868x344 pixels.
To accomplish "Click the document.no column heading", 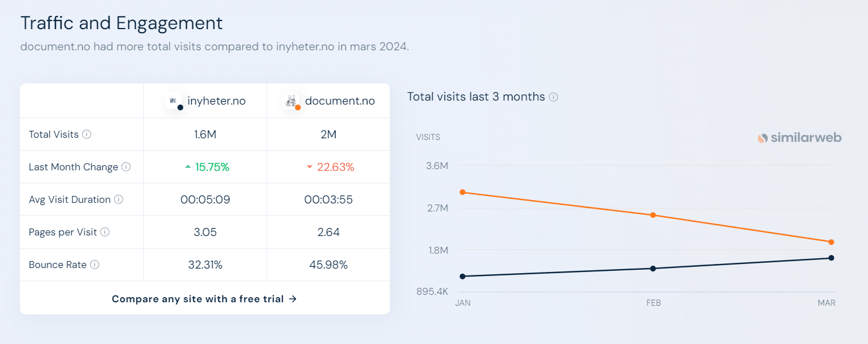I will 340,101.
